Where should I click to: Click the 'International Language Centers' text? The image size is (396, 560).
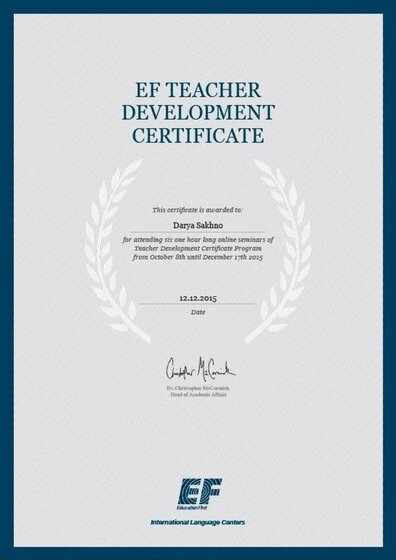(x=198, y=522)
